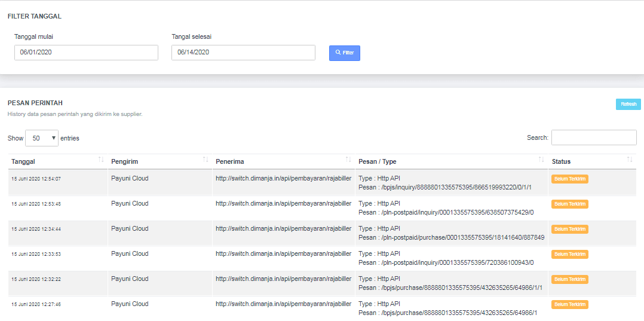This screenshot has width=644, height=321.
Task: Open the Show entries dropdown
Action: [42, 138]
